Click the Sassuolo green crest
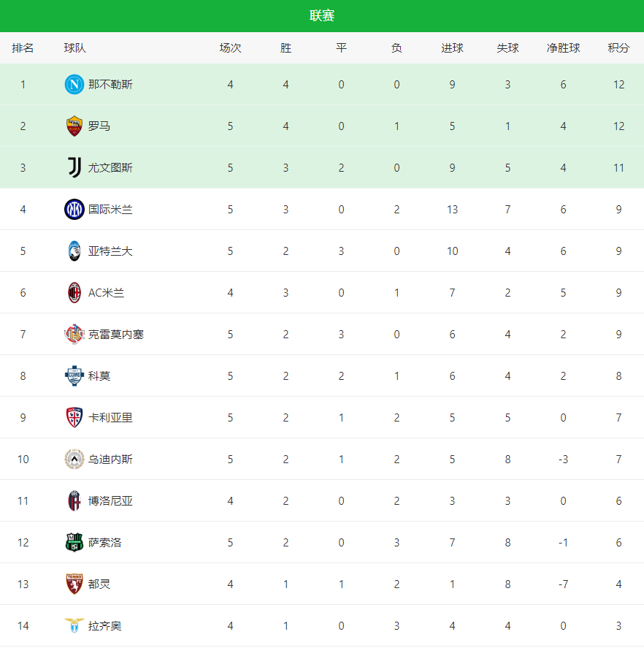 74,543
